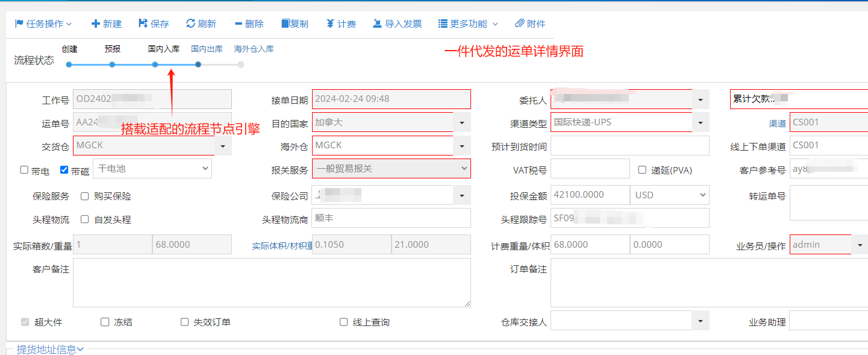868x355 pixels.
Task: Select the 国内入库 workflow node dot
Action: pyautogui.click(x=155, y=64)
